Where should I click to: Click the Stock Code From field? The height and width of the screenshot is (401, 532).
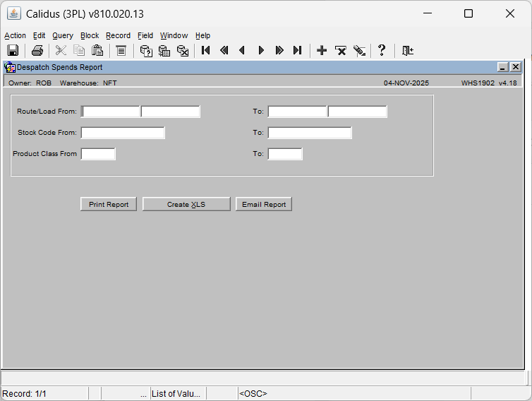(123, 133)
